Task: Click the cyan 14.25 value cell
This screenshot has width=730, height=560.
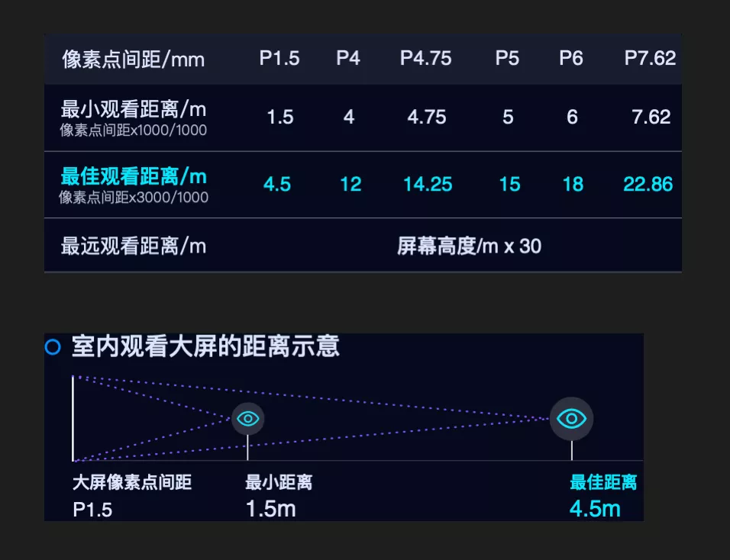Action: pos(428,184)
